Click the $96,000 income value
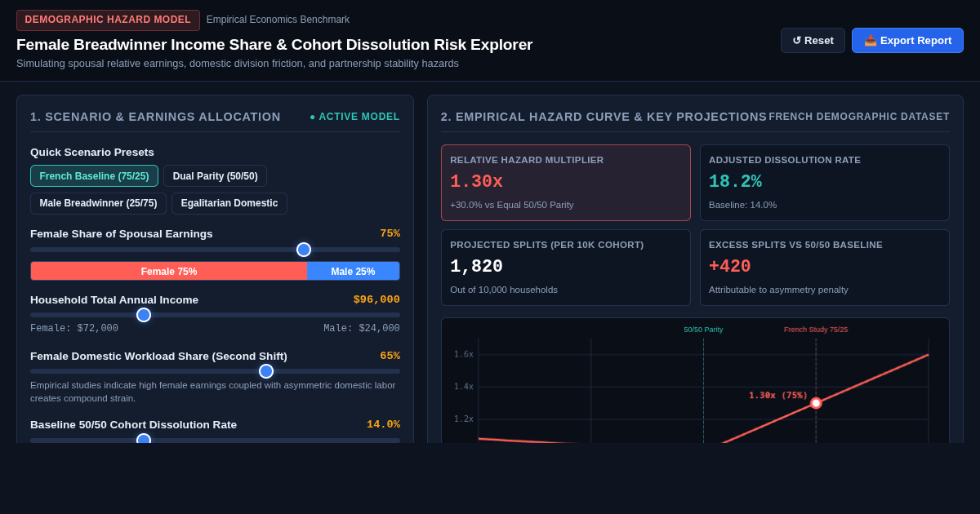The width and height of the screenshot is (980, 514). click(x=376, y=299)
